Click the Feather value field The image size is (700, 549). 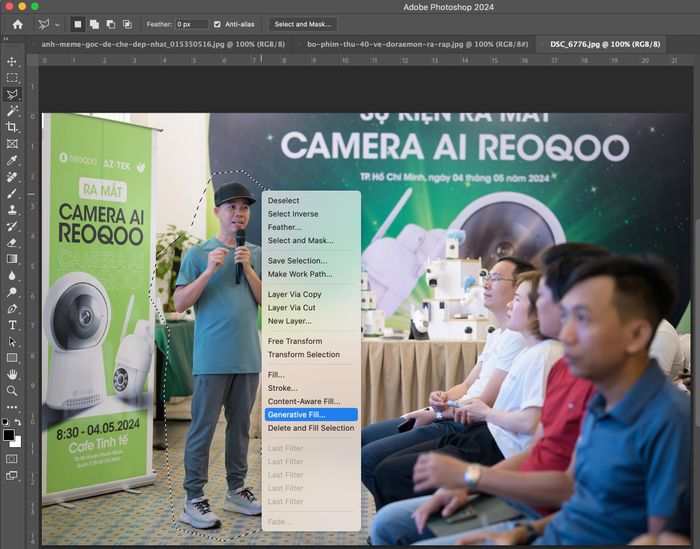click(x=192, y=24)
